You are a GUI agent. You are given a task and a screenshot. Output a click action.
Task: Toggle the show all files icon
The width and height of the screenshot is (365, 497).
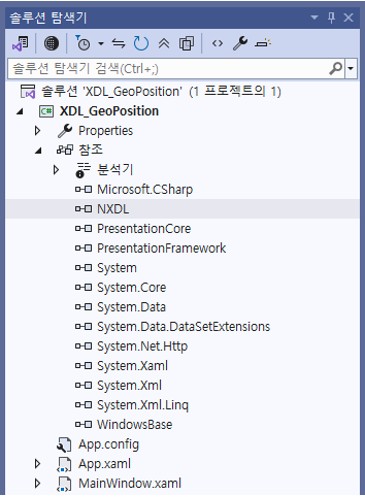coord(186,43)
